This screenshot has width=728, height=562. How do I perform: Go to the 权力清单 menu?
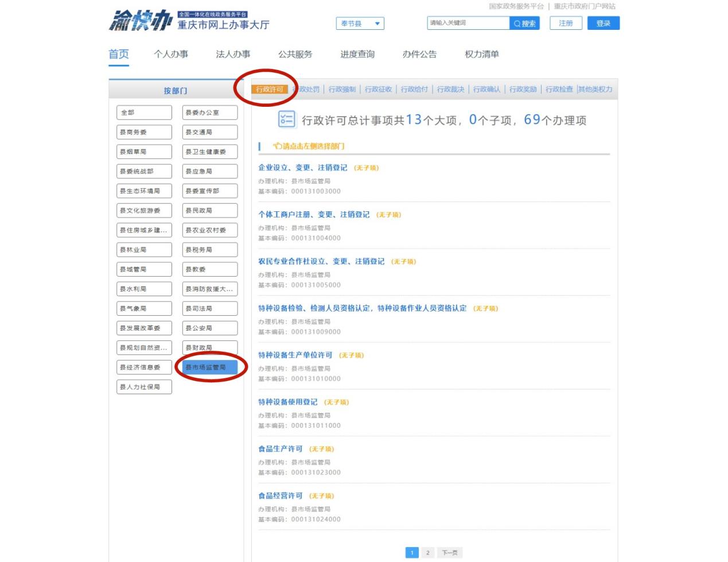(481, 54)
